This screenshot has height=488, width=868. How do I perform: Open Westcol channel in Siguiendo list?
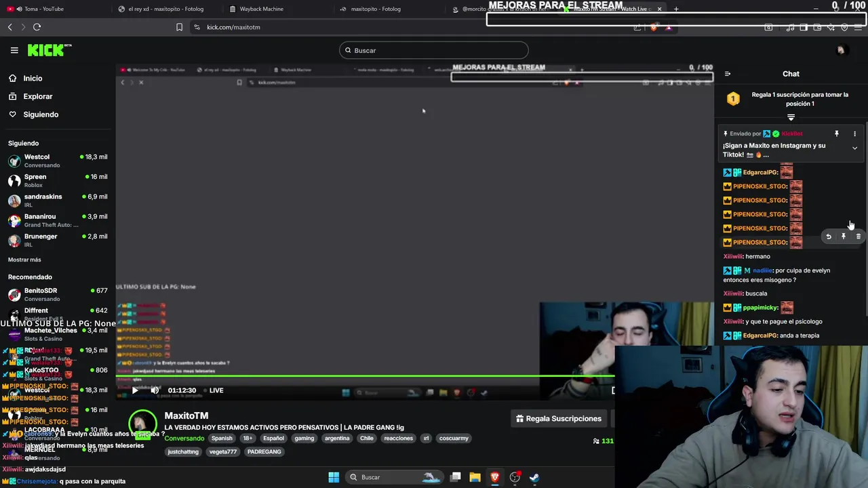tap(58, 161)
